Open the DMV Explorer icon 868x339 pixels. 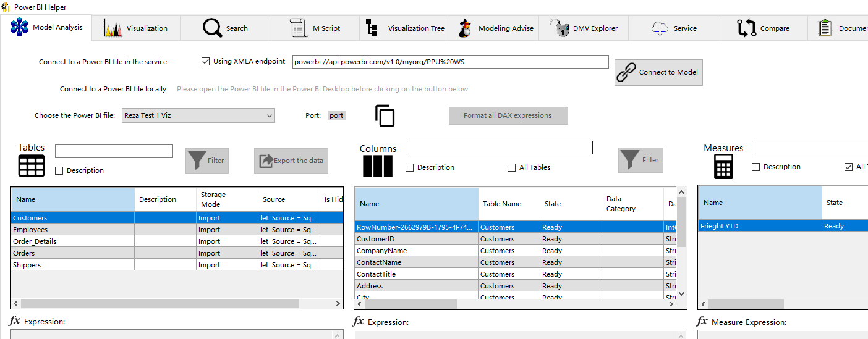pos(560,28)
